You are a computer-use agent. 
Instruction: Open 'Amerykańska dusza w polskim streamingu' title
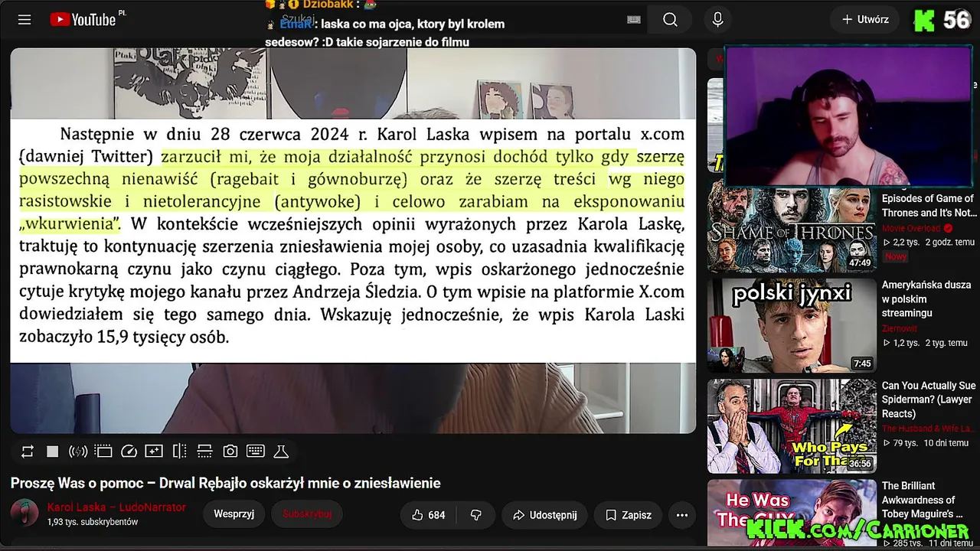click(926, 298)
